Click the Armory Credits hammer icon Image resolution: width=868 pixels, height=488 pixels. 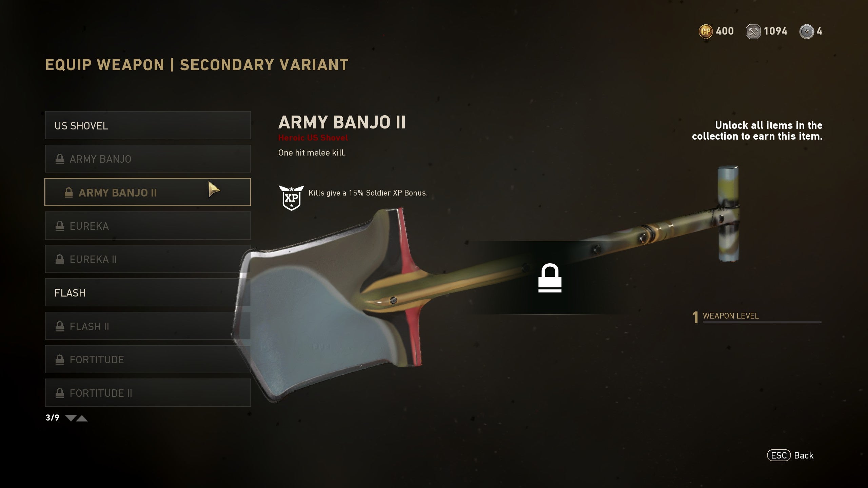point(753,32)
